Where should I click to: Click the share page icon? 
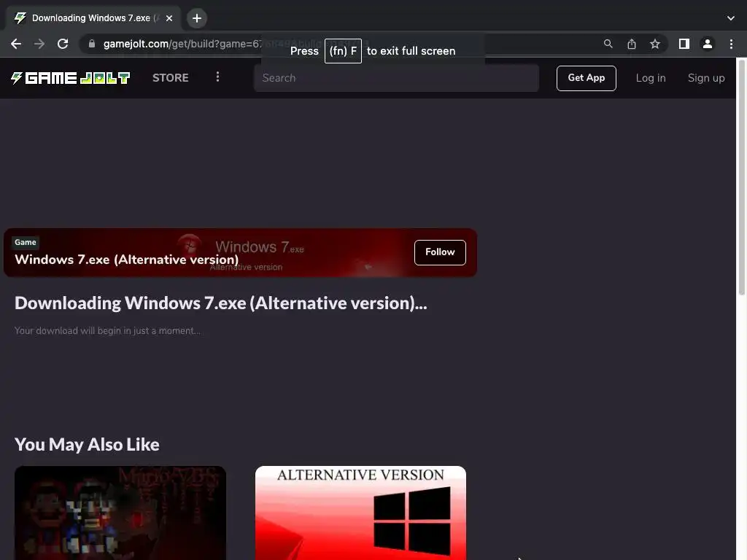[632, 44]
